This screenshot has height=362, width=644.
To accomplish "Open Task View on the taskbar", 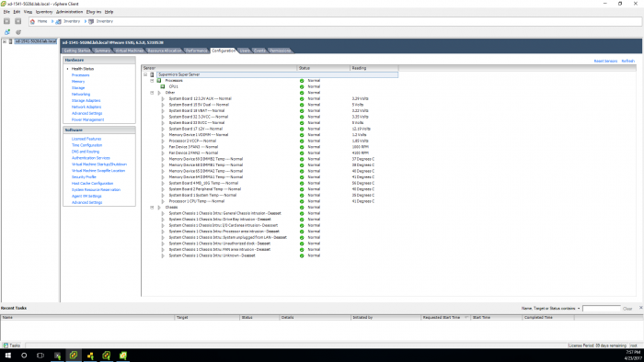I will (40, 356).
